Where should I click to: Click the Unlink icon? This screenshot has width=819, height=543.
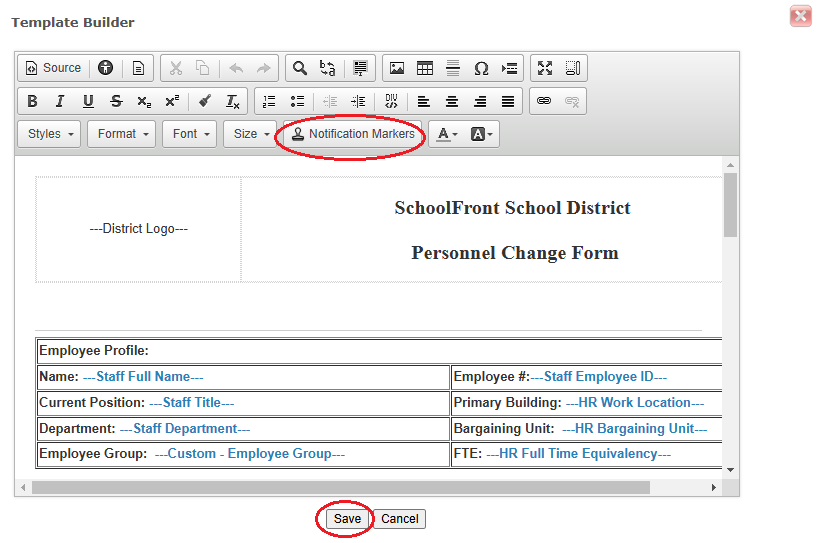point(572,101)
